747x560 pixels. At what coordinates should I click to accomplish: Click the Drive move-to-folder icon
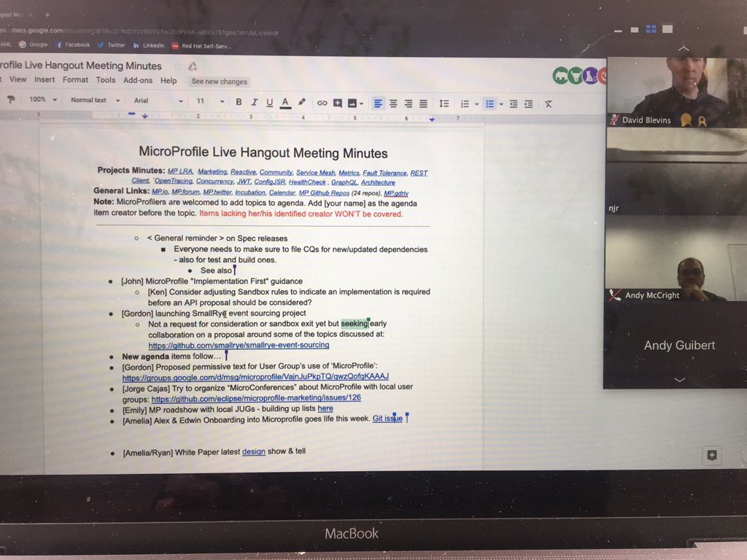coord(193,66)
